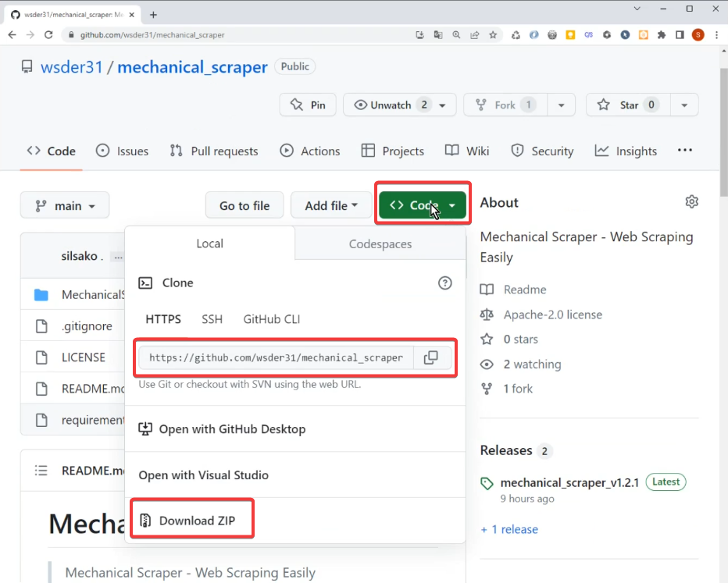This screenshot has width=728, height=583.
Task: Open the Projects tab
Action: pos(393,151)
